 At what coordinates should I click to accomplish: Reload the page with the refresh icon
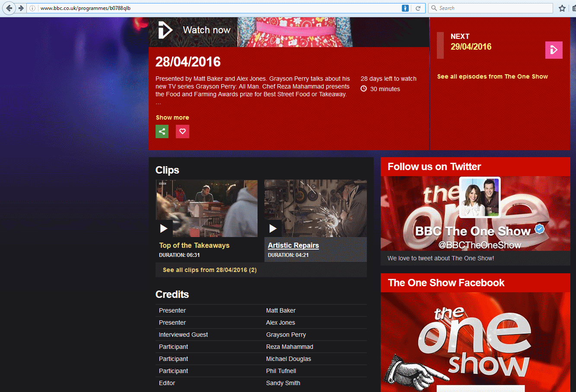point(418,8)
